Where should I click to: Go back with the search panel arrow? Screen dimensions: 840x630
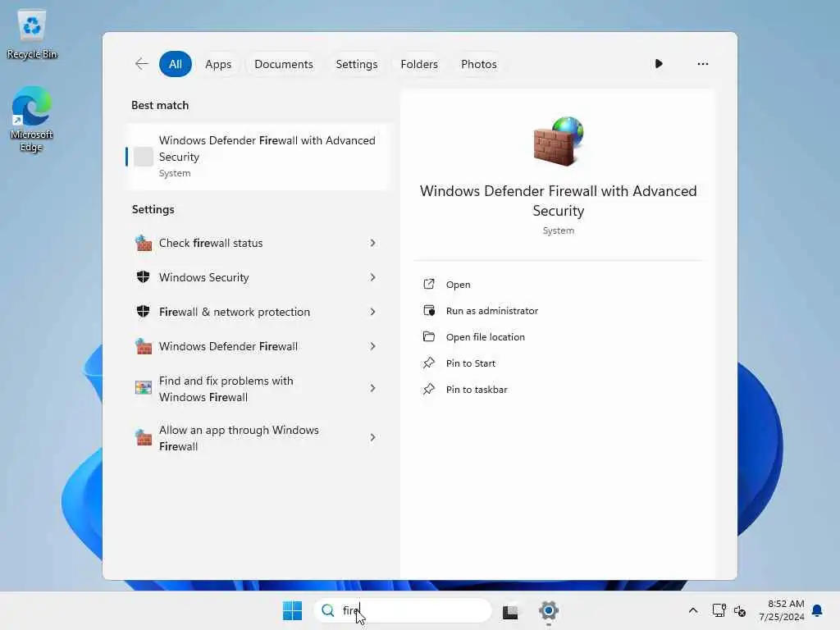point(141,64)
